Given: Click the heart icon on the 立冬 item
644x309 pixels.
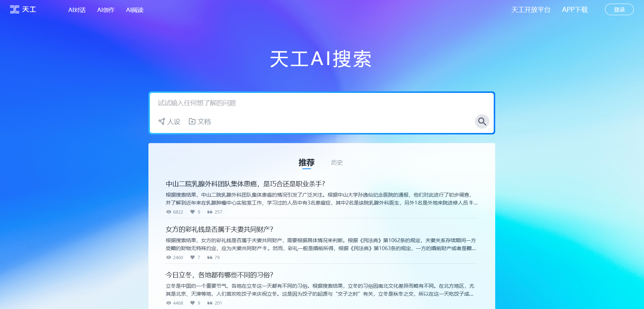Looking at the screenshot, I should pos(193,303).
